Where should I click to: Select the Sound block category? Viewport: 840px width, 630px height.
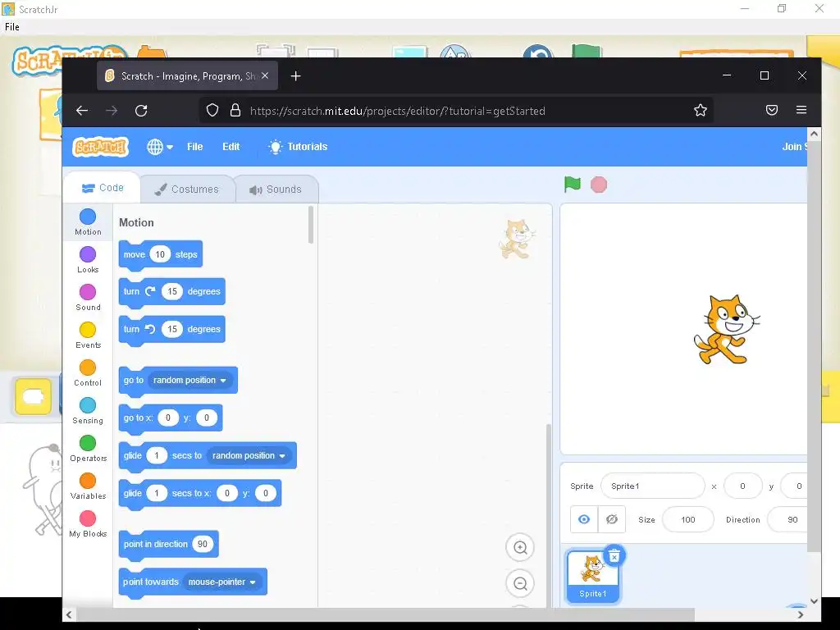(x=88, y=297)
